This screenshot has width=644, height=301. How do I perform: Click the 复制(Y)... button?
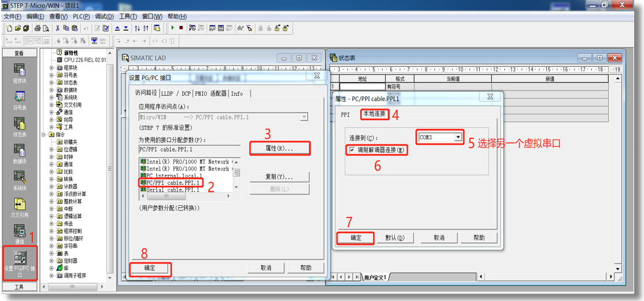[279, 177]
